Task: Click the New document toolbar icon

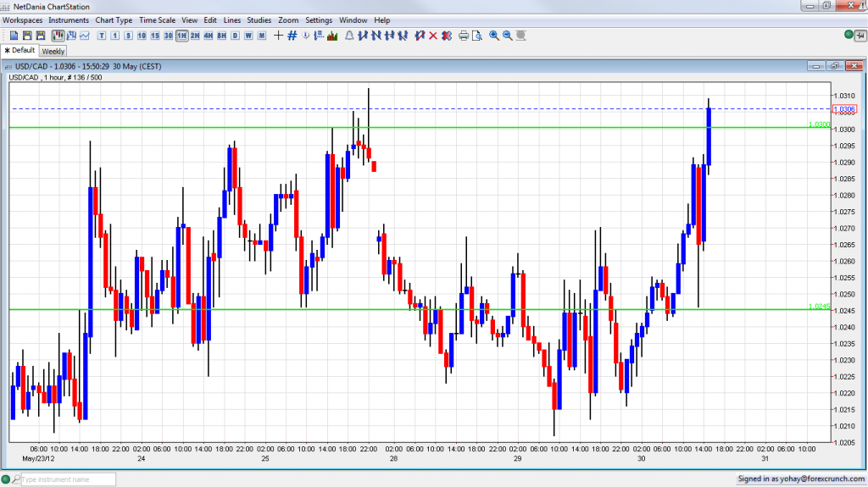Action: coord(14,36)
